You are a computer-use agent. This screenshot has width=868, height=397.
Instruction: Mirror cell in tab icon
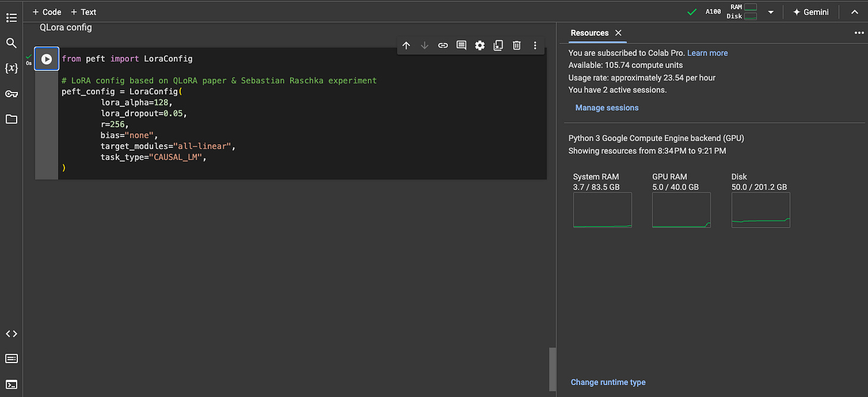tap(498, 45)
